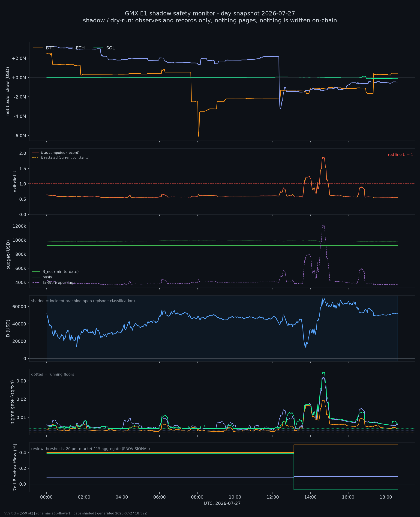Select the '12:00' time axis label

coord(273,497)
